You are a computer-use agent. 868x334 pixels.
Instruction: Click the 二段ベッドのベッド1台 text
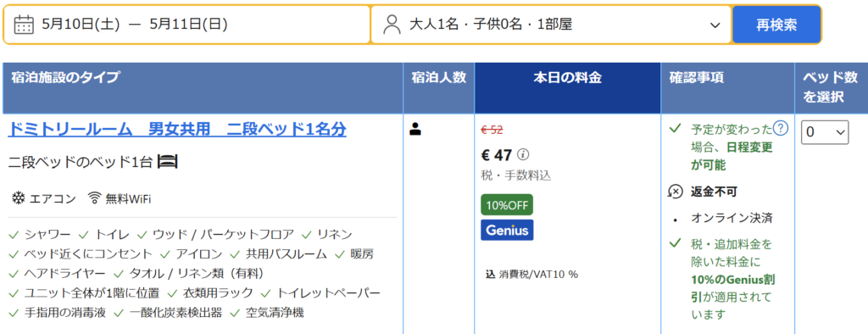[x=81, y=162]
